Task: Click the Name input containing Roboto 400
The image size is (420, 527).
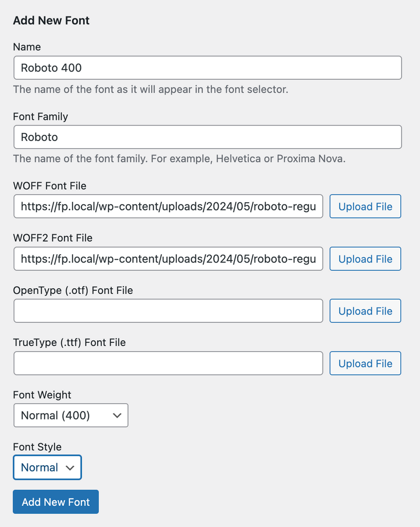Action: (207, 68)
